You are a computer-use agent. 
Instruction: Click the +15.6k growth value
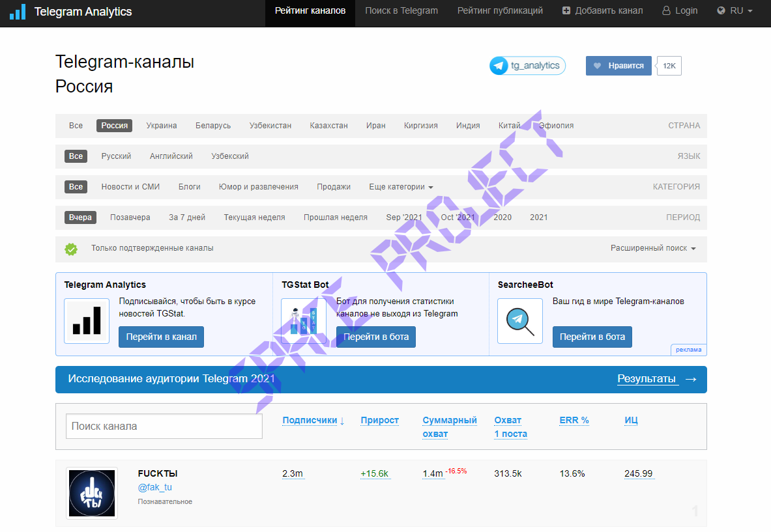click(375, 474)
